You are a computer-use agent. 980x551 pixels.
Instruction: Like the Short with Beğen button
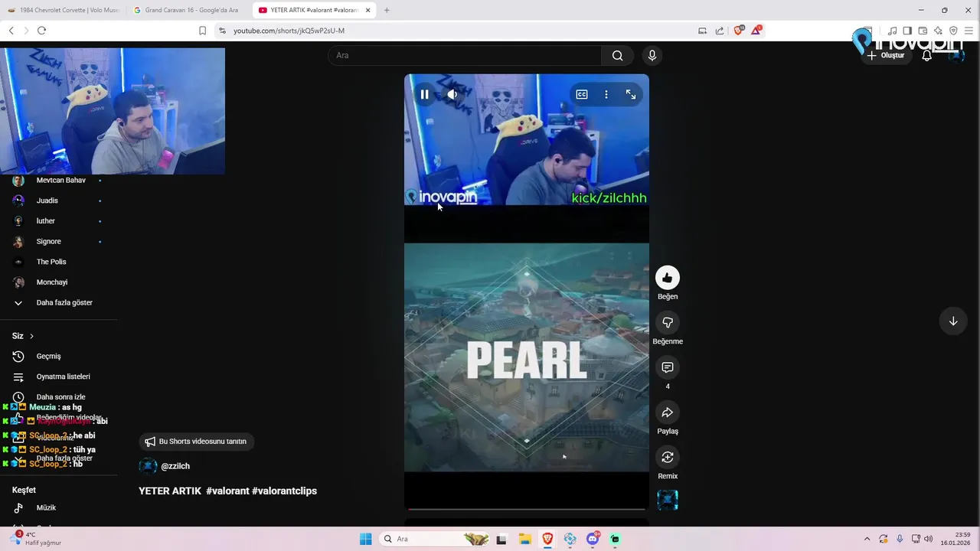pyautogui.click(x=668, y=278)
